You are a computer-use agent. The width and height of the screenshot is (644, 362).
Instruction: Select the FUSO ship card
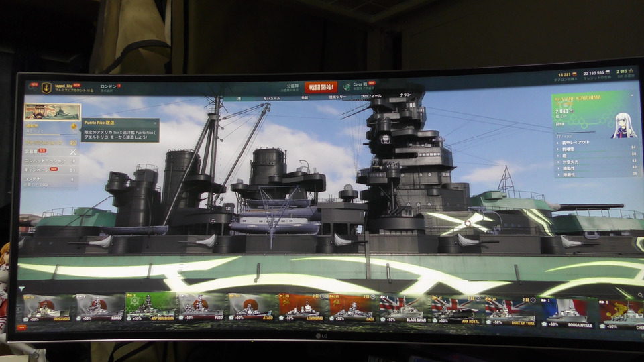tap(201, 307)
